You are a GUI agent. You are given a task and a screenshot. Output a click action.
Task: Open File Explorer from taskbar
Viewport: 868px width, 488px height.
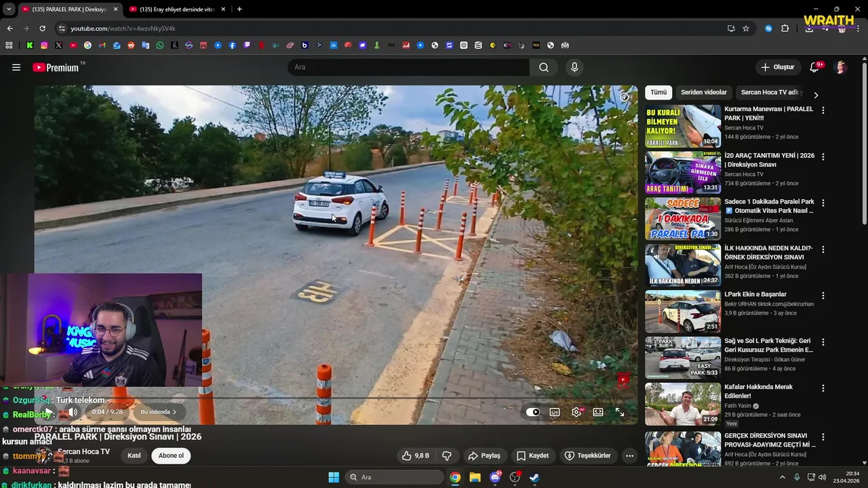475,477
